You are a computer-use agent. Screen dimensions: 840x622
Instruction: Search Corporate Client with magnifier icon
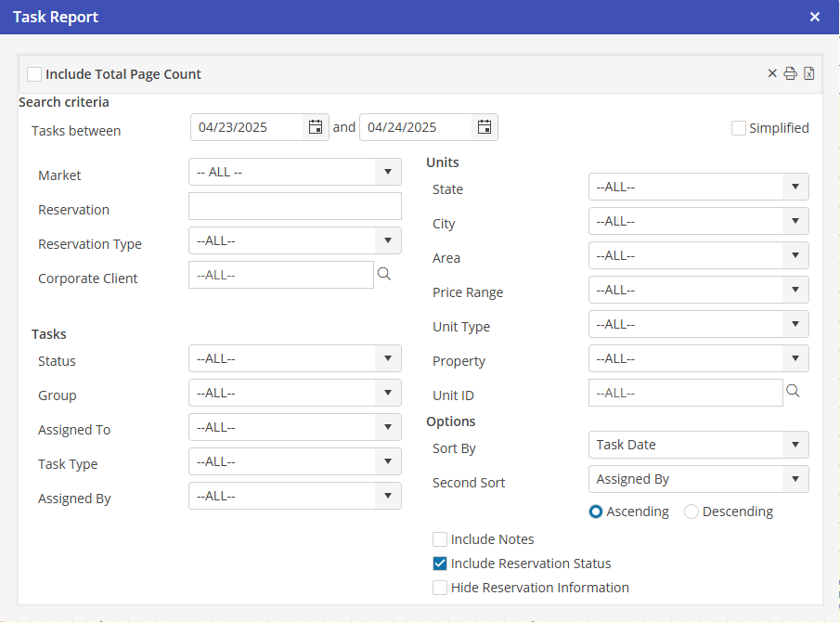tap(384, 274)
